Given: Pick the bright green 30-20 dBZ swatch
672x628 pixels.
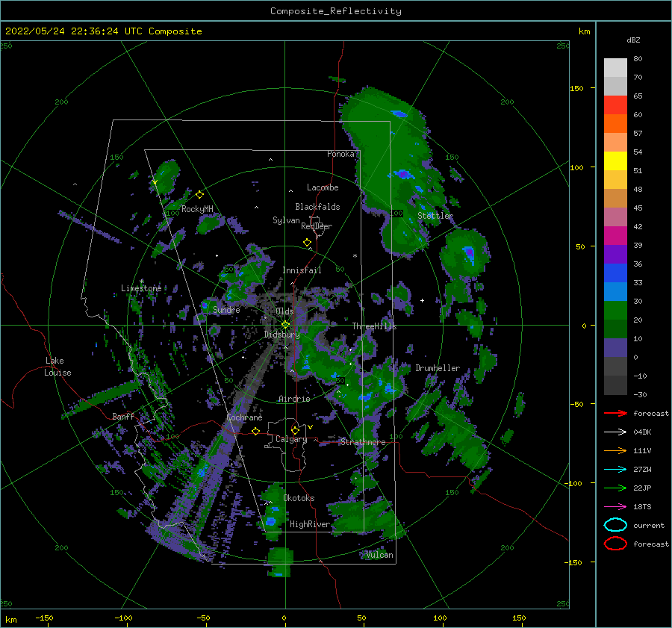Looking at the screenshot, I should pyautogui.click(x=615, y=311).
